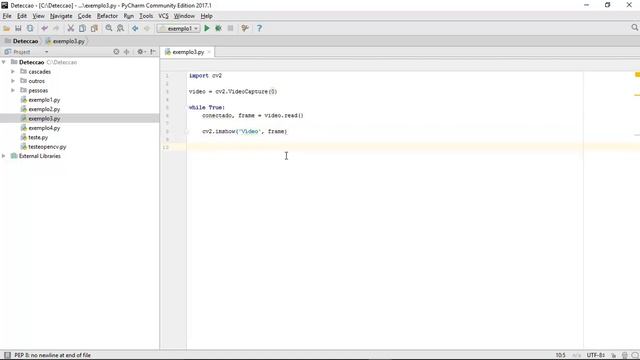Toggle tool window buttons in status bar corner
The height and width of the screenshot is (360, 640).
point(7,355)
